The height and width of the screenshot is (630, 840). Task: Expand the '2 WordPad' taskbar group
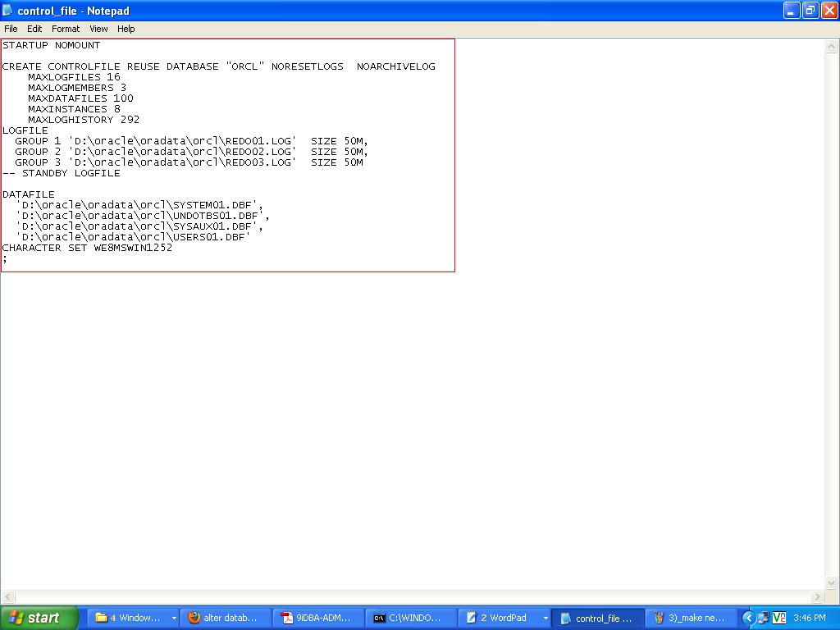(546, 617)
